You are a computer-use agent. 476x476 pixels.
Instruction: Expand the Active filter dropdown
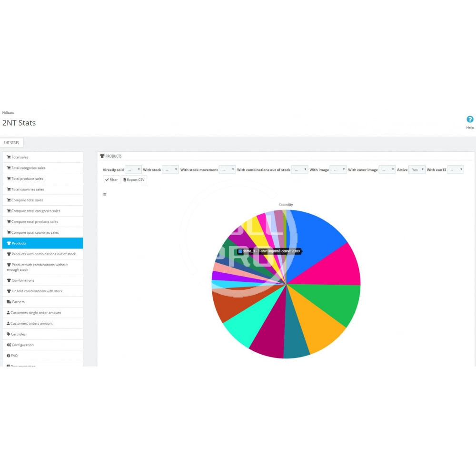[x=417, y=170]
